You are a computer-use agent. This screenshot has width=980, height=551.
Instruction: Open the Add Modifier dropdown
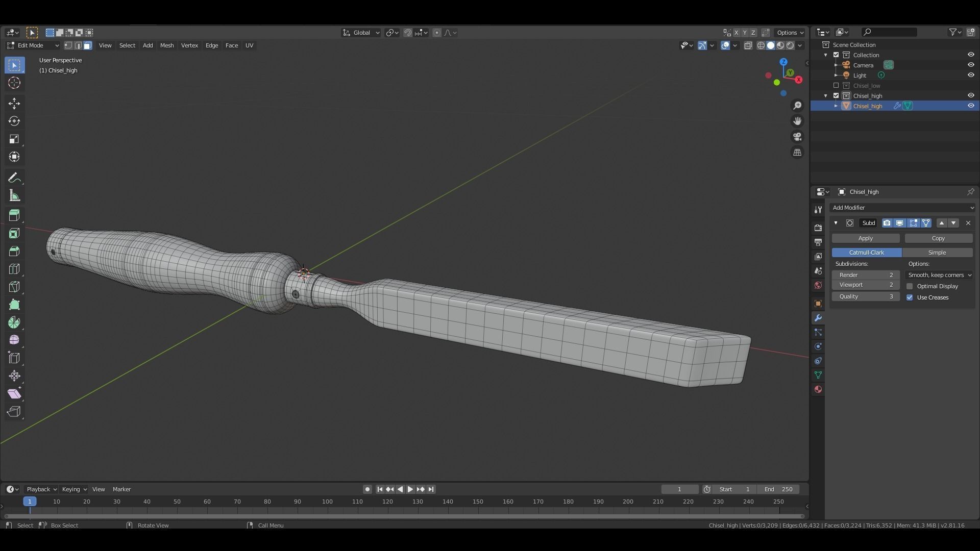[x=902, y=208]
